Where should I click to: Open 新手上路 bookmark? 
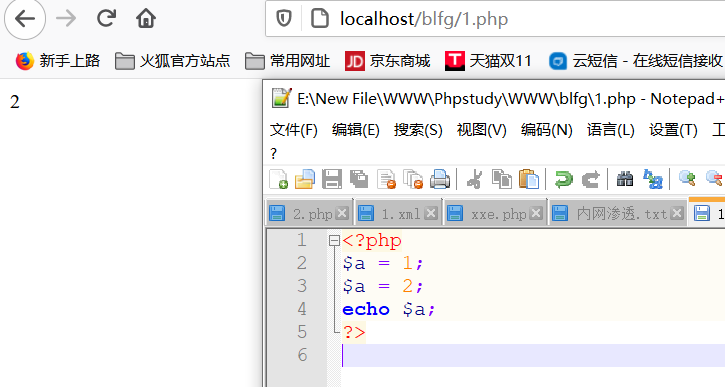point(58,61)
